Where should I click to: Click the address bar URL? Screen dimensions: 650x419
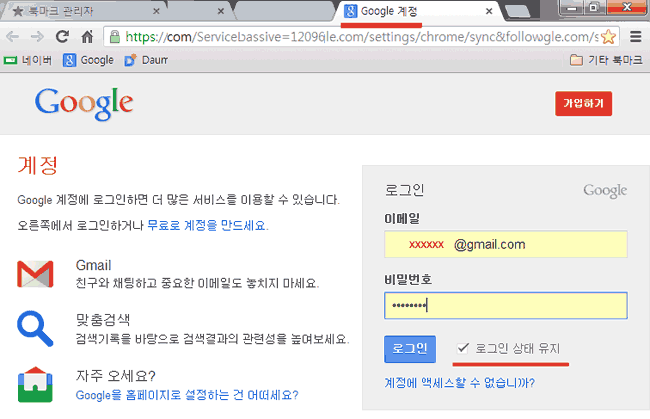[x=361, y=37]
